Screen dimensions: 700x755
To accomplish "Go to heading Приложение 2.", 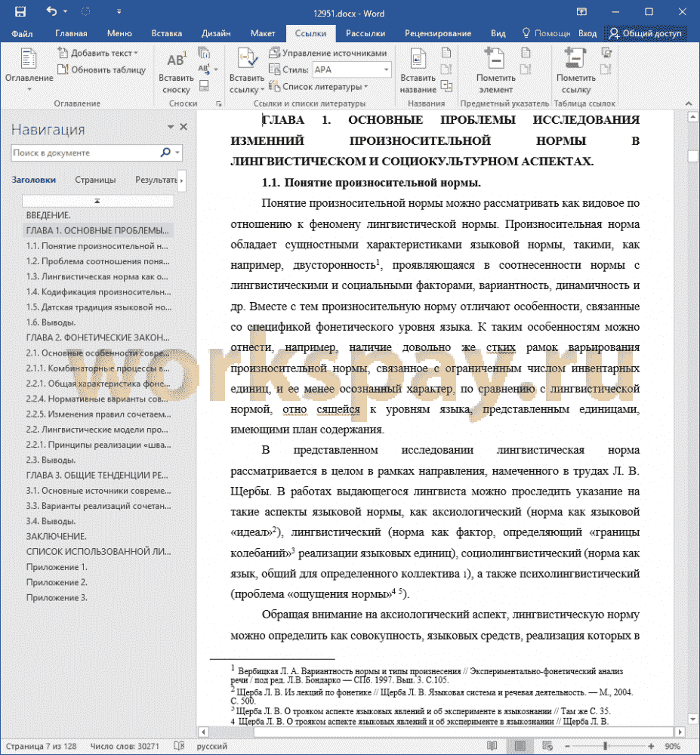I will tap(57, 582).
